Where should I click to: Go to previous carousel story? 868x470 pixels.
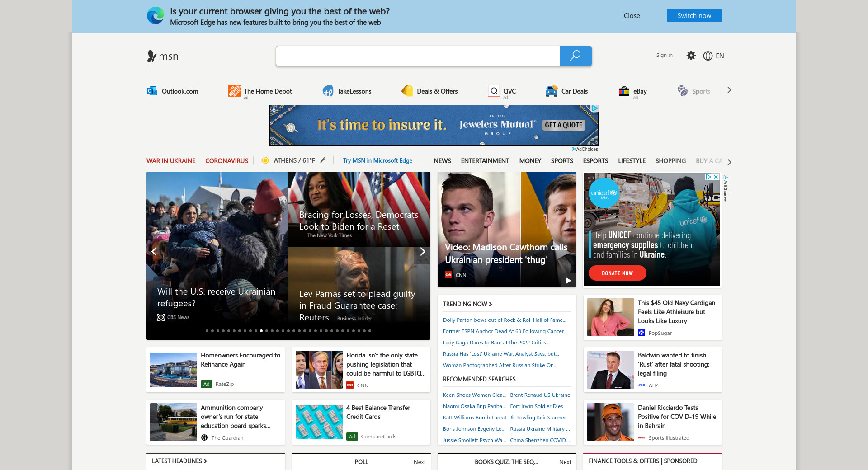point(154,251)
